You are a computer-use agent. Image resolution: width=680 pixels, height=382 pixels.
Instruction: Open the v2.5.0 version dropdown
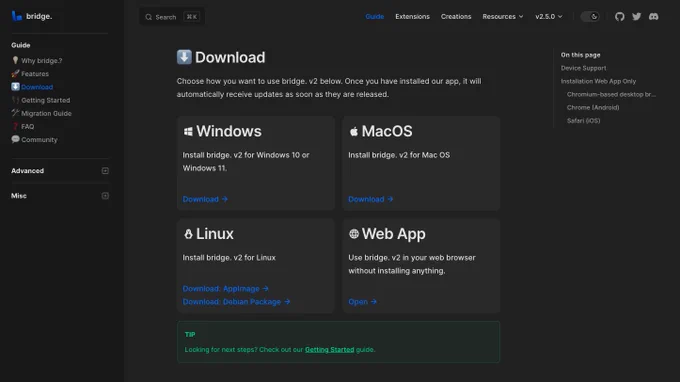(x=549, y=16)
